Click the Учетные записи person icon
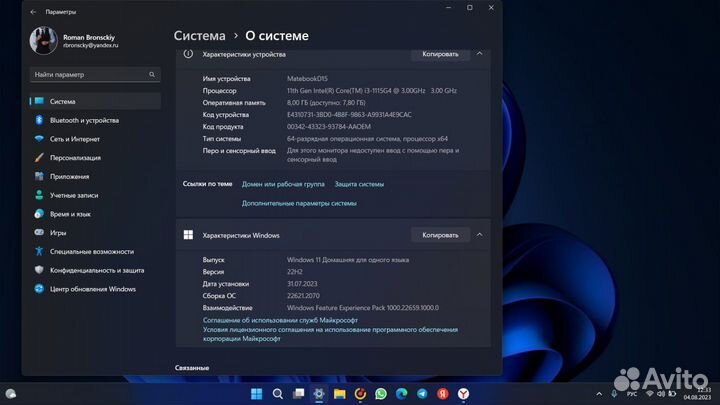 pyautogui.click(x=39, y=195)
